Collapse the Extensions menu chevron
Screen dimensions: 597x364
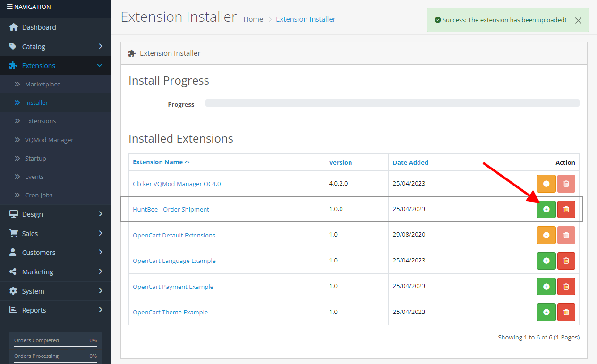(100, 65)
